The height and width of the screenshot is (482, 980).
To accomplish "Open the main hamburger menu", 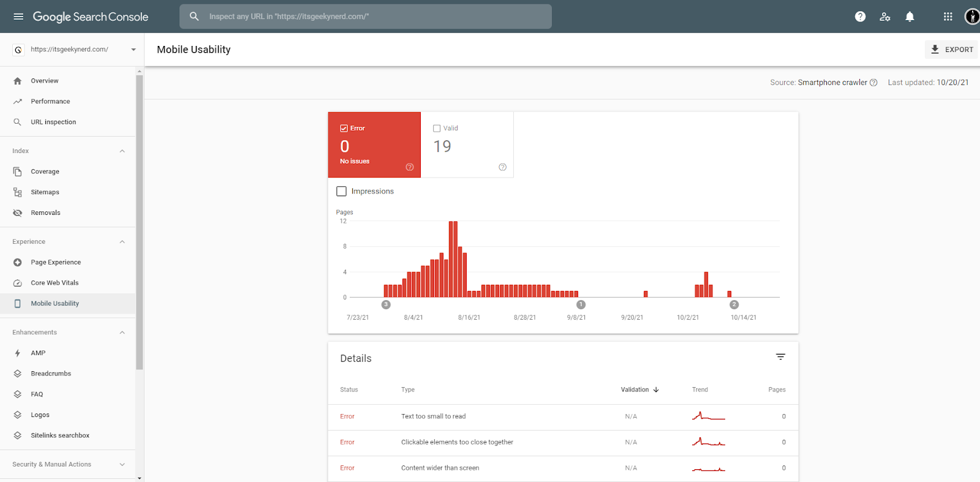I will point(18,17).
